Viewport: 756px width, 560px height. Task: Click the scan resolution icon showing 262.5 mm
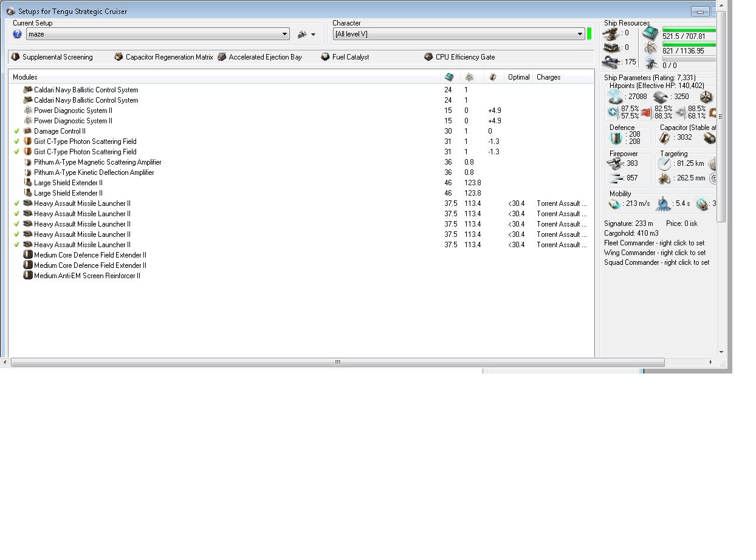coord(665,178)
